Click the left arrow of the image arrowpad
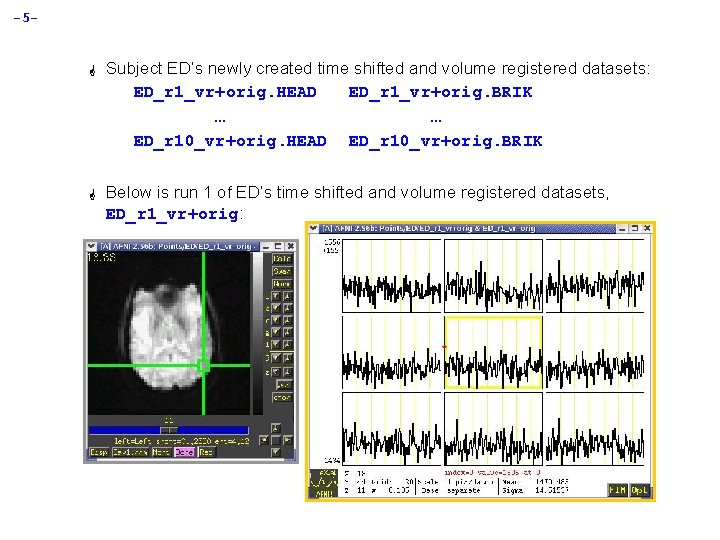720x540 pixels. coord(264,440)
